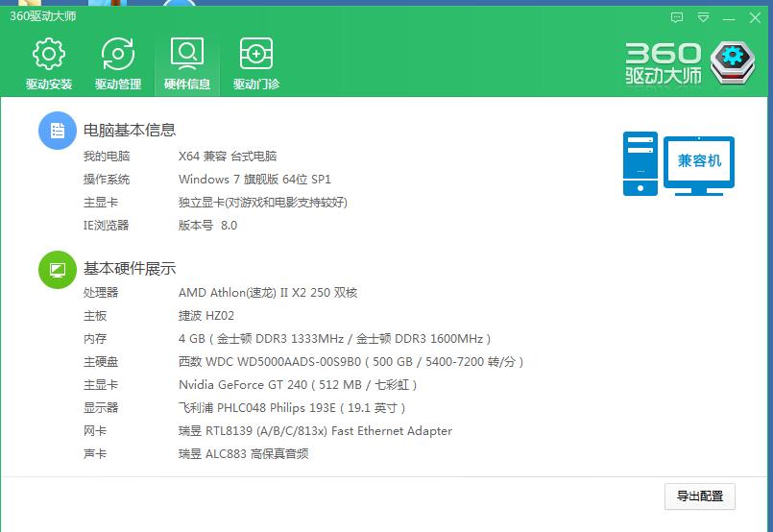
Task: Open the 驱动门诊 first-aid icon tab
Action: (255, 63)
